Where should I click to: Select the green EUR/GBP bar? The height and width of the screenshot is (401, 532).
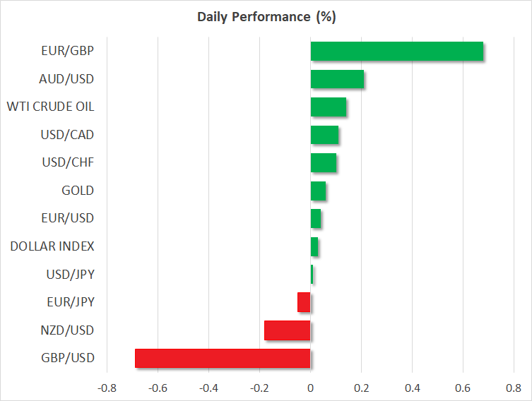click(x=396, y=52)
